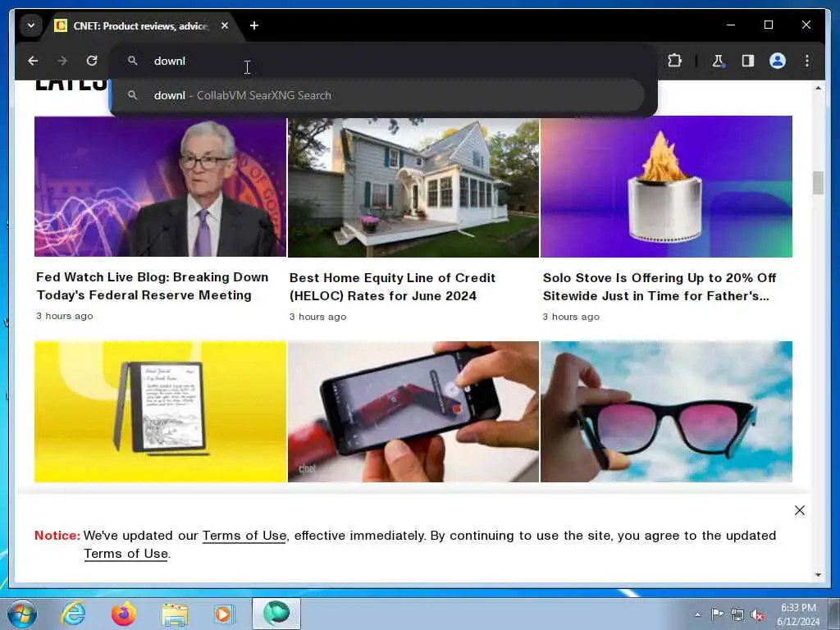Click the magnifier icon in address bar
840x630 pixels.
point(132,61)
